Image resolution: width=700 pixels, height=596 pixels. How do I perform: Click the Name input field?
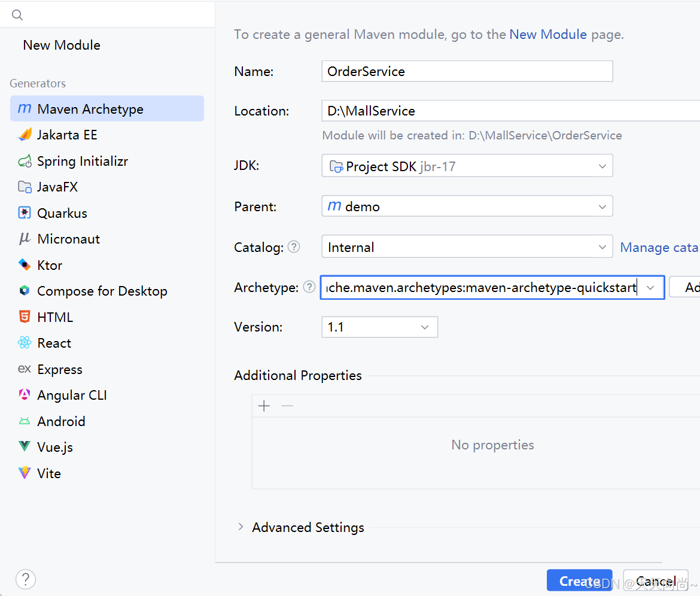(467, 71)
